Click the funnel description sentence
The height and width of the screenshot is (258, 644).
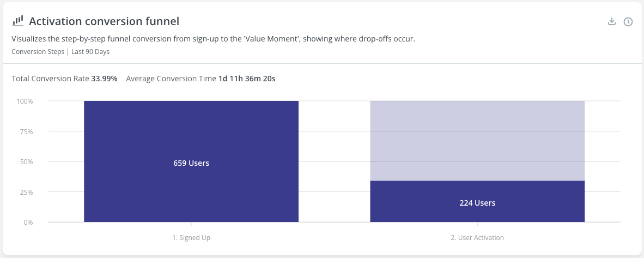tap(214, 39)
